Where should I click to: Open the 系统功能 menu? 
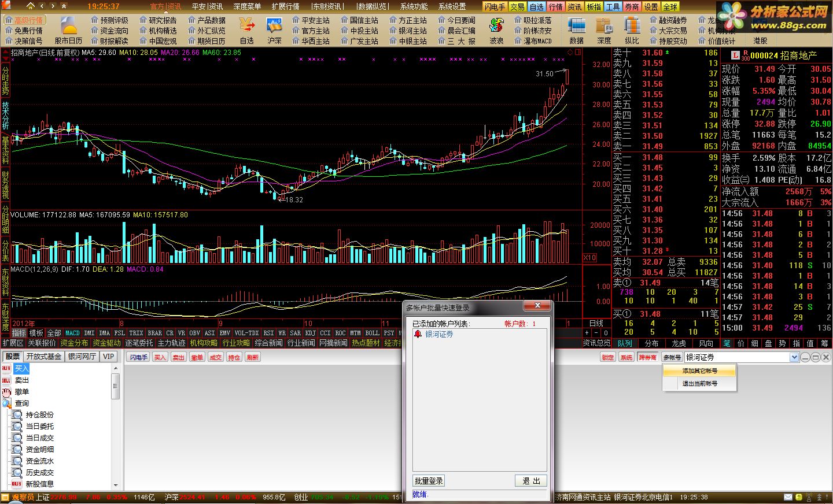pyautogui.click(x=414, y=6)
